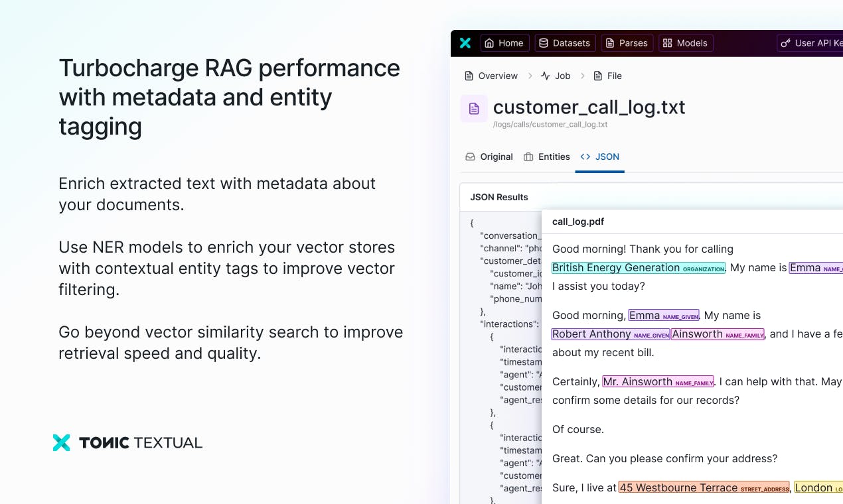Screen dimensions: 843x504
Task: Click the File breadcrumb item
Action: 607,76
